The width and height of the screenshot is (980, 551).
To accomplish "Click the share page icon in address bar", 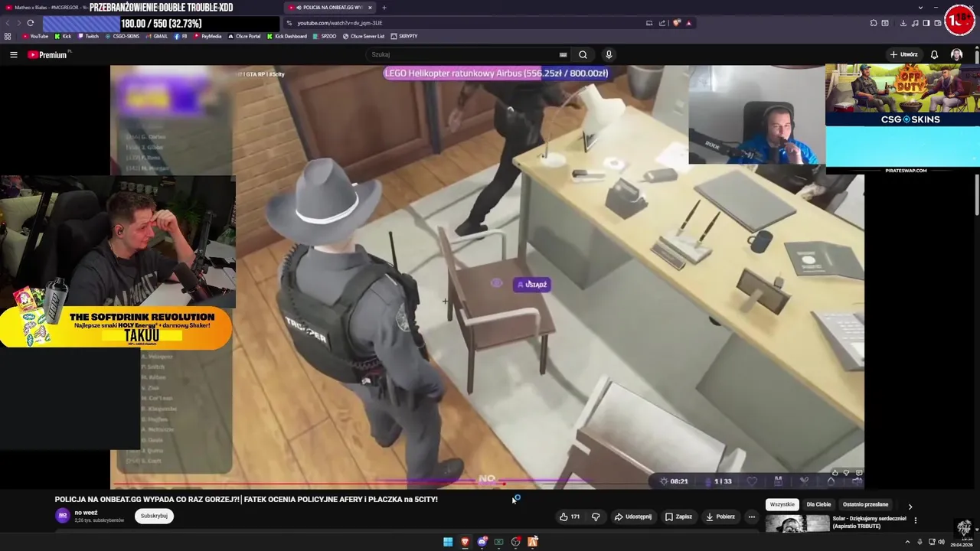I will (662, 23).
